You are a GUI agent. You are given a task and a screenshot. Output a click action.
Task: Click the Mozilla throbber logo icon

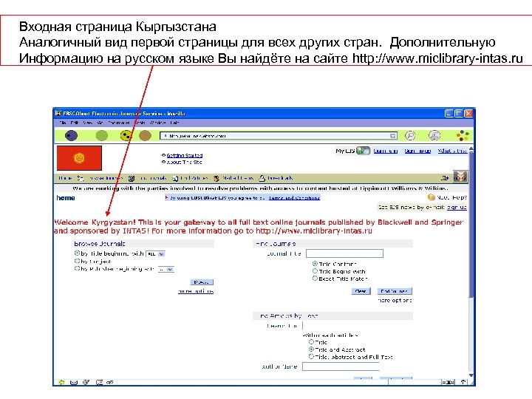coord(463,136)
